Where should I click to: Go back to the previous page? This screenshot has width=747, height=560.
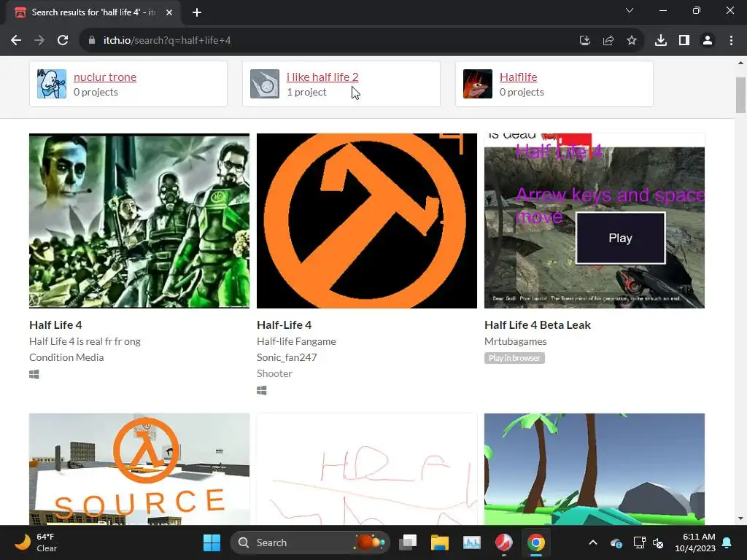click(16, 41)
